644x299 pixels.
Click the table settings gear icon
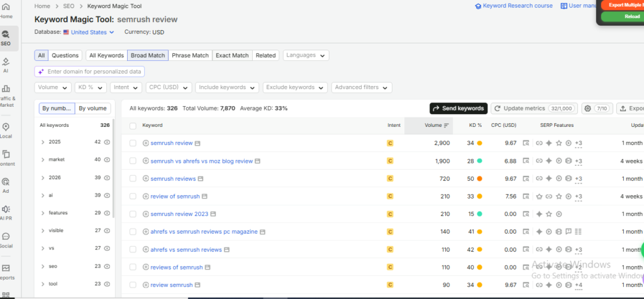coord(588,108)
